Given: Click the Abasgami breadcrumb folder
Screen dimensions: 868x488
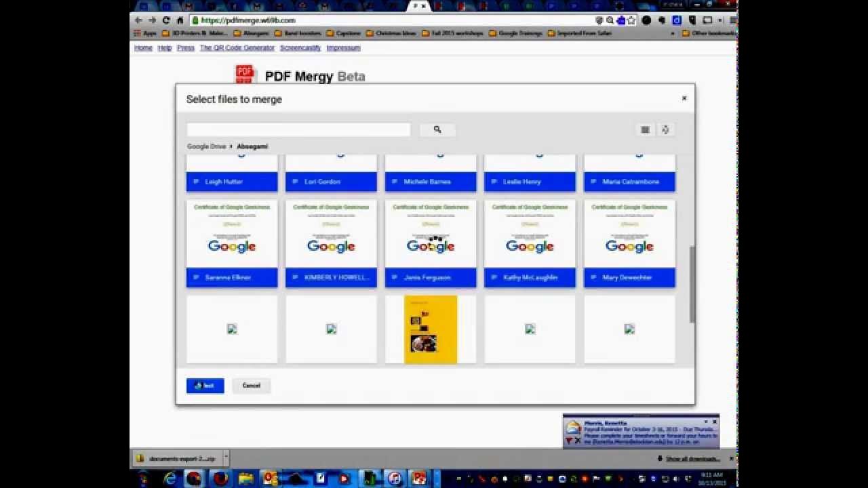Looking at the screenshot, I should coord(252,146).
